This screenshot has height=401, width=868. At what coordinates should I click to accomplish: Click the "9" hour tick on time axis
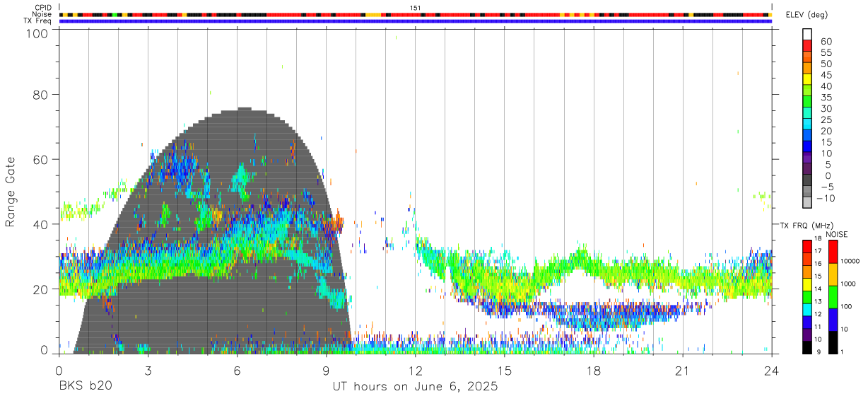click(326, 371)
